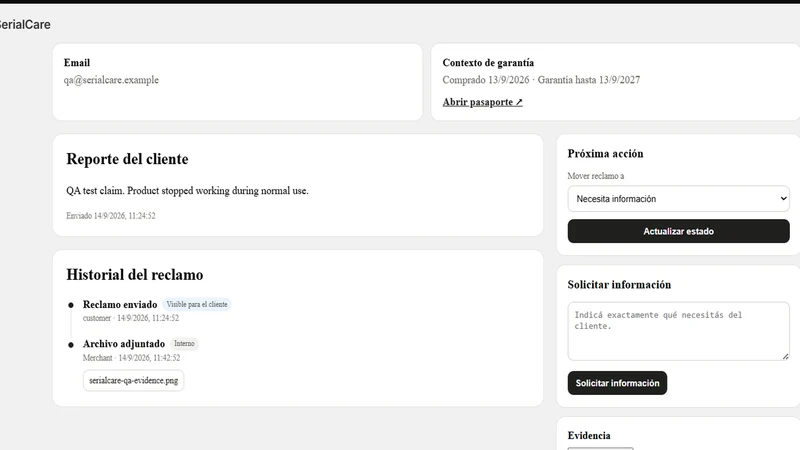The width and height of the screenshot is (800, 450).
Task: Open the serialcare-qa-evidence.png attachment
Action: pyautogui.click(x=133, y=381)
